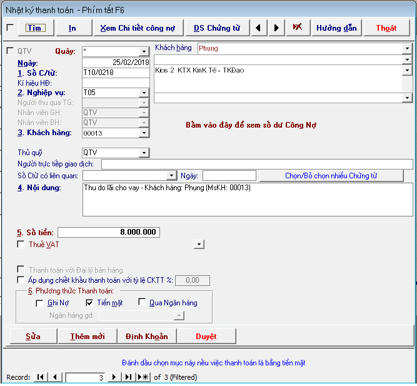Open the Quầy dropdown
Viewport: 417px width, 386px height.
[x=144, y=51]
